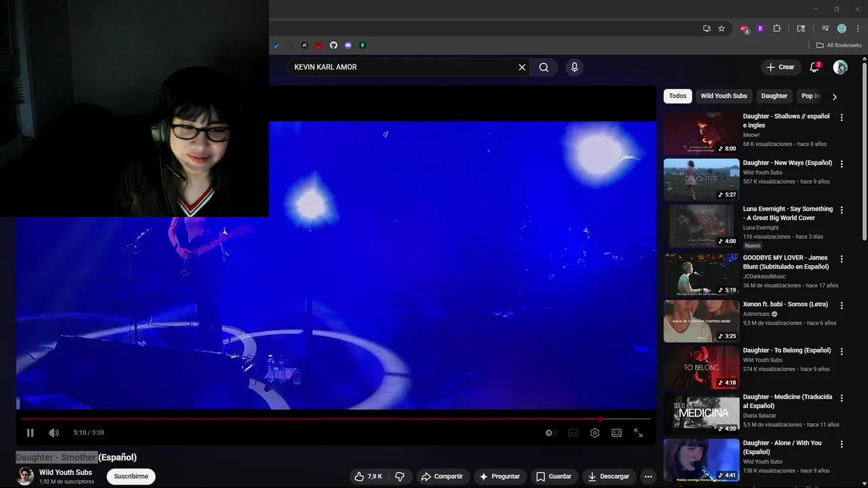Open options for Daughter - To Belong video
This screenshot has height=488, width=868.
pyautogui.click(x=842, y=352)
